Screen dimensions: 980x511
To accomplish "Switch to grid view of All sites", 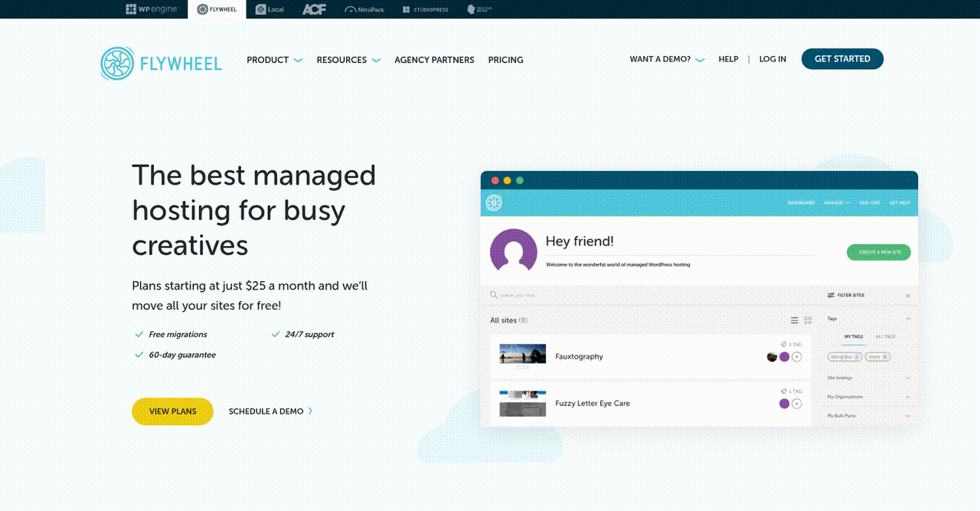I will point(808,320).
